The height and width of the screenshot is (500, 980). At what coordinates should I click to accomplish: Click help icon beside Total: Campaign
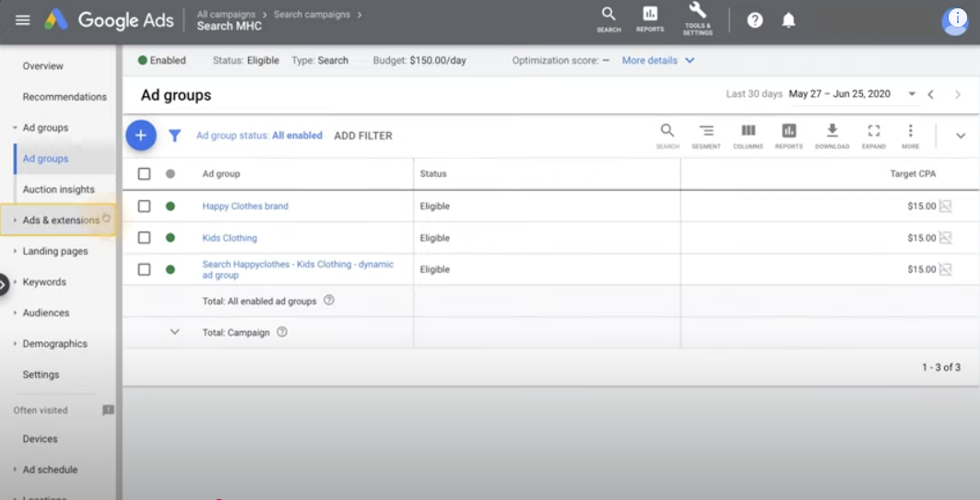(x=282, y=332)
